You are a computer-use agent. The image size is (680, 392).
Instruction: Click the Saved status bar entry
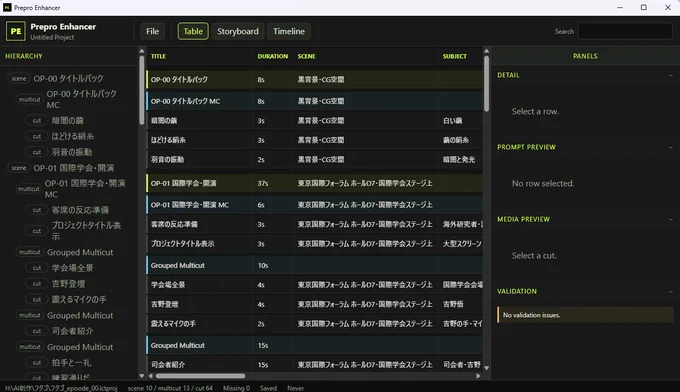pos(268,388)
